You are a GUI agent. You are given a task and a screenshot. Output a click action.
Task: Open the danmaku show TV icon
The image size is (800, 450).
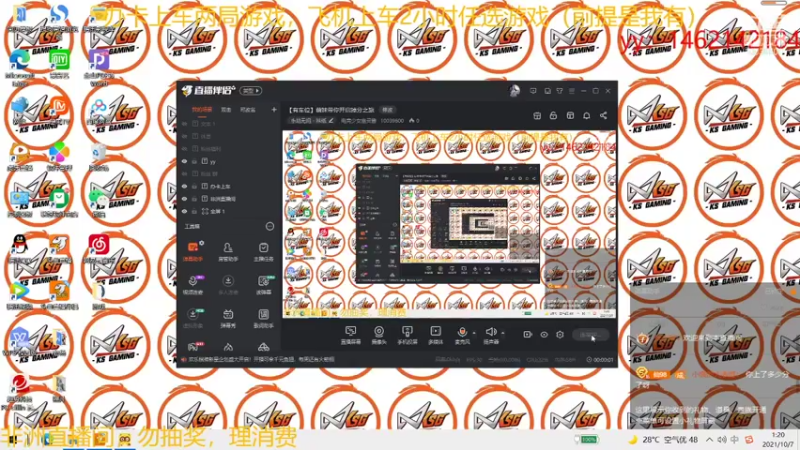pos(228,318)
